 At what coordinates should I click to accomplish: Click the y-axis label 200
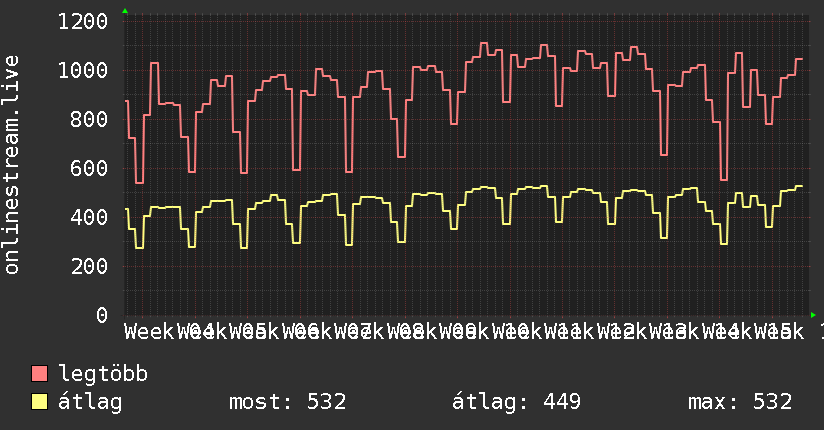pos(89,266)
